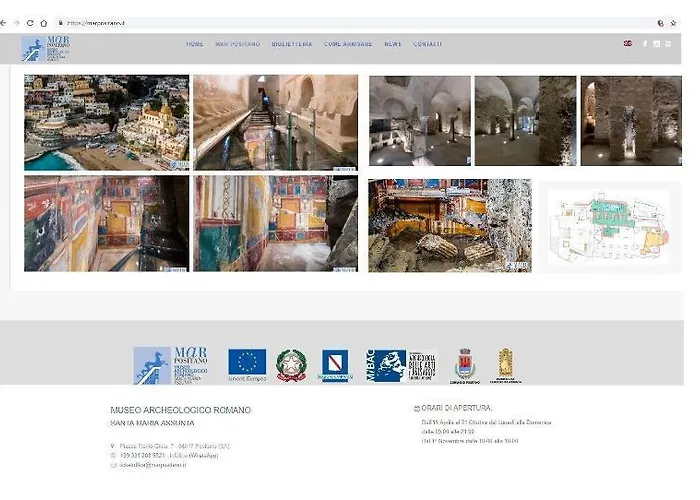Open the CONTATTI menu item

[428, 44]
